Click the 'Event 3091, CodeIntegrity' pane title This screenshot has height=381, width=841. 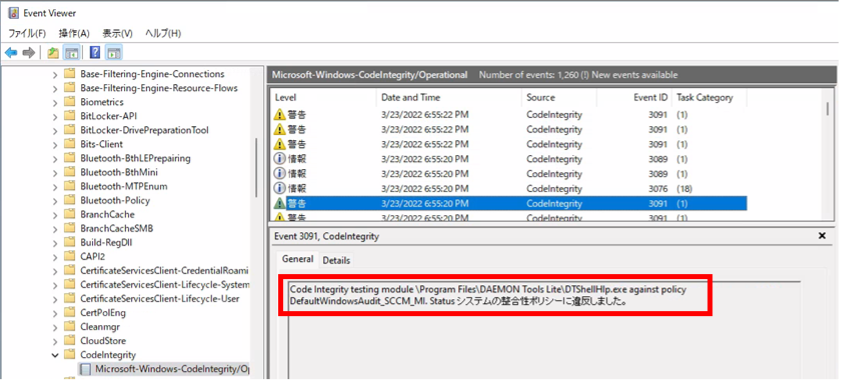pyautogui.click(x=326, y=236)
